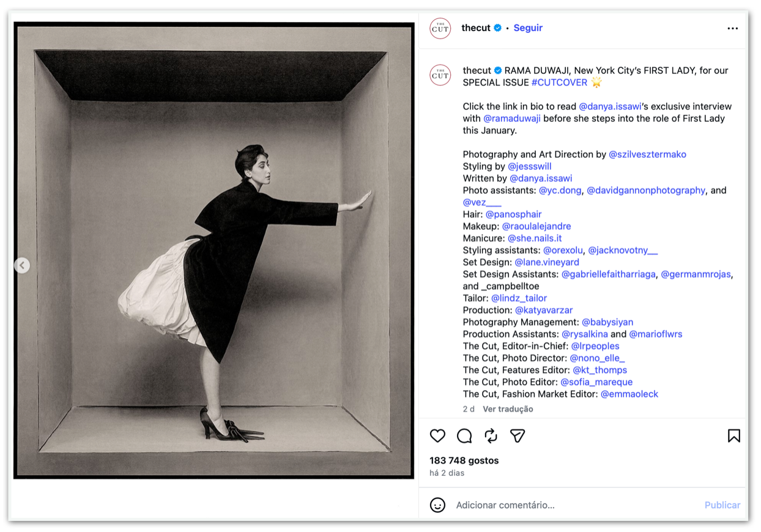Visit @ramaduwaji profile mention

click(x=511, y=119)
